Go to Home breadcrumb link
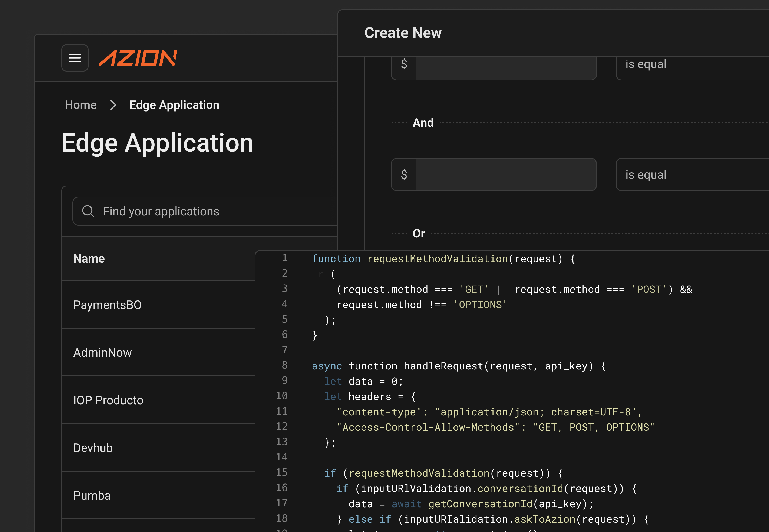 pyautogui.click(x=81, y=105)
